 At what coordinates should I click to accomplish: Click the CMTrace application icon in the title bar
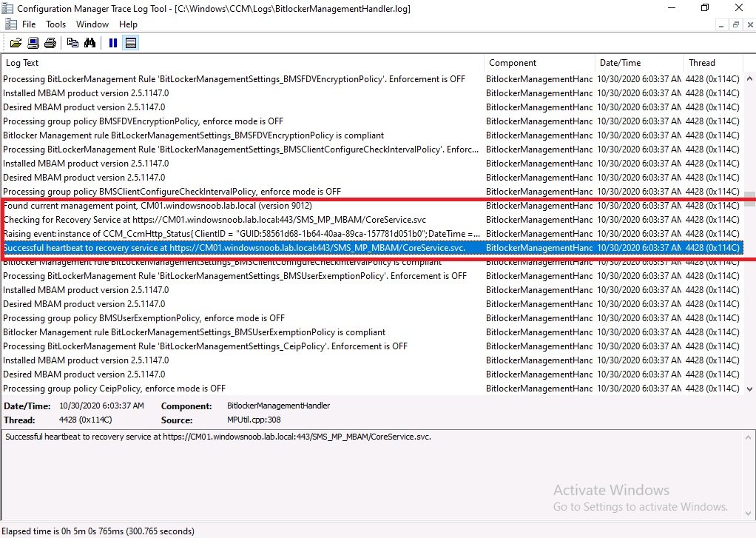pyautogui.click(x=7, y=8)
